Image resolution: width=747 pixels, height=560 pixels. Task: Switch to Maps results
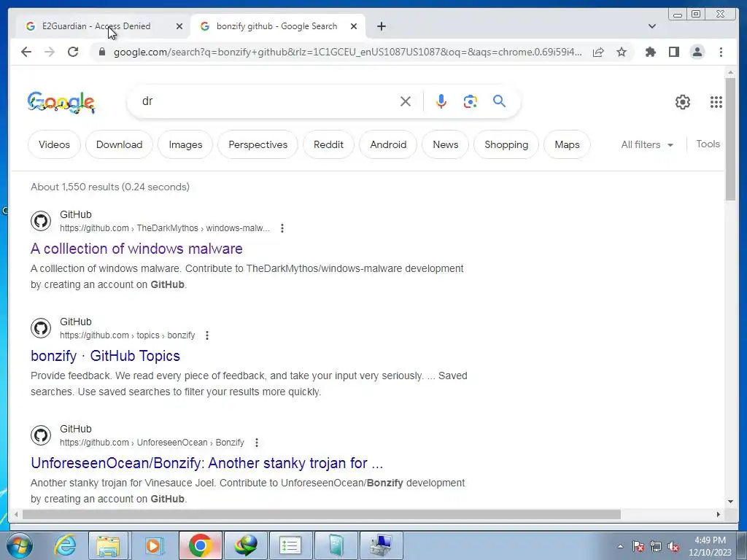[567, 144]
